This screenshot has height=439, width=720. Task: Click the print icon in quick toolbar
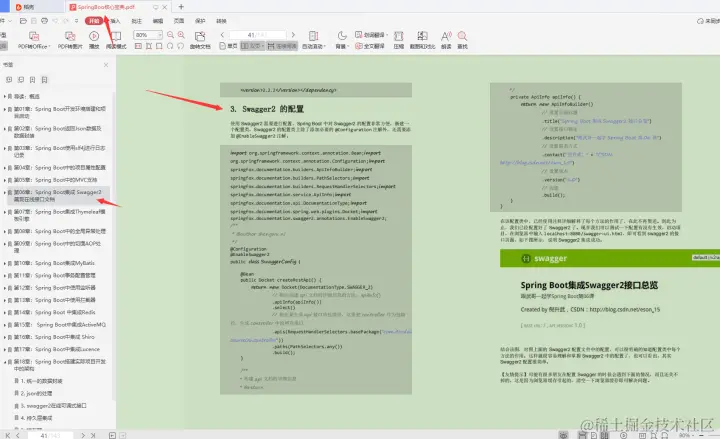click(x=44, y=21)
